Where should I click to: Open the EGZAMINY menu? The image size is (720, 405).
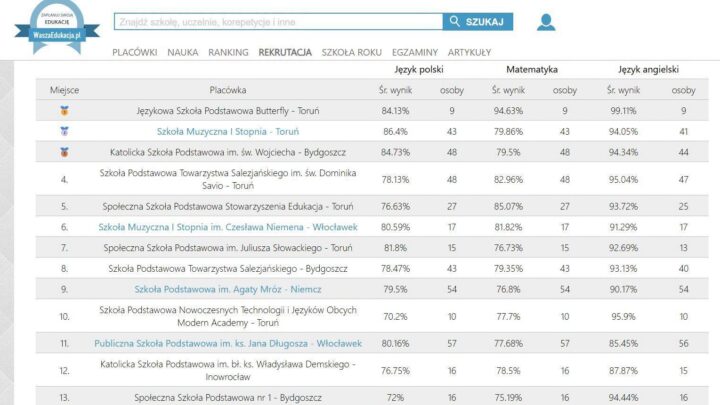pos(415,52)
